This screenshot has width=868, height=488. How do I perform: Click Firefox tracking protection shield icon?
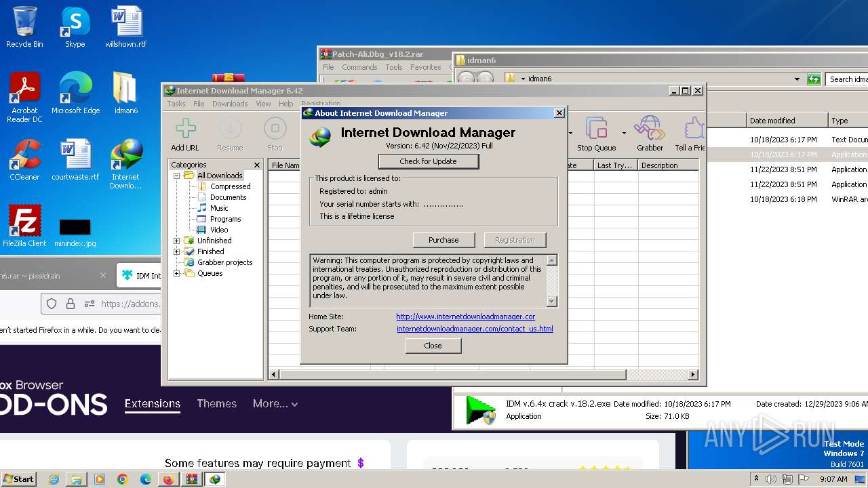tap(51, 304)
